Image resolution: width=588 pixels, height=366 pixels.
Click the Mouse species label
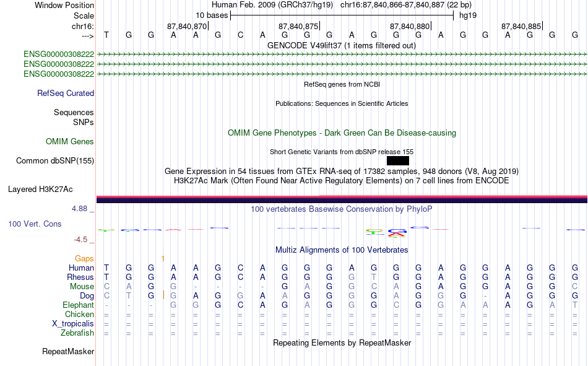pyautogui.click(x=82, y=286)
